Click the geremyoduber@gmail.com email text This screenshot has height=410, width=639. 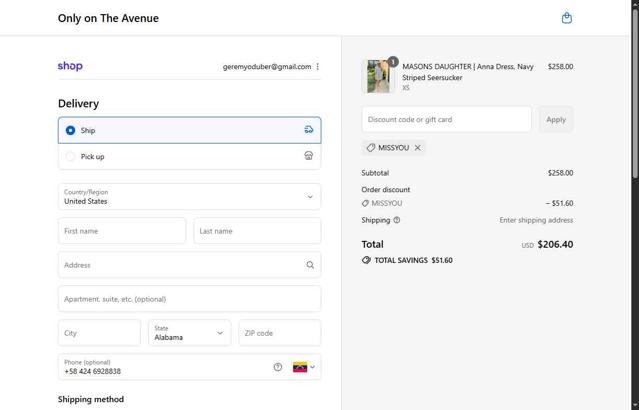coord(267,66)
